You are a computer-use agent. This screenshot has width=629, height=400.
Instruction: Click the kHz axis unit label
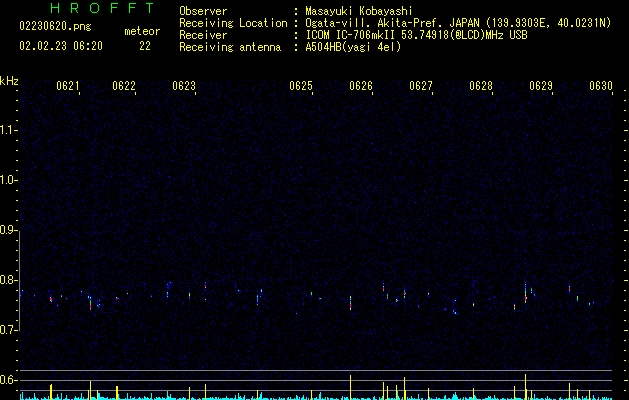point(9,81)
